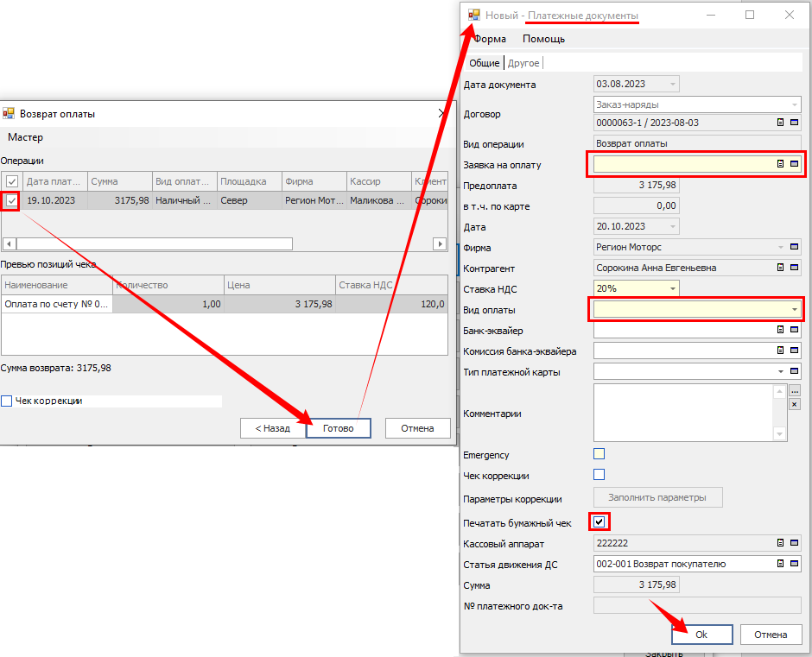The width and height of the screenshot is (812, 657).
Task: Enable Чек коррекции checkbox in refund wizard
Action: pos(7,401)
